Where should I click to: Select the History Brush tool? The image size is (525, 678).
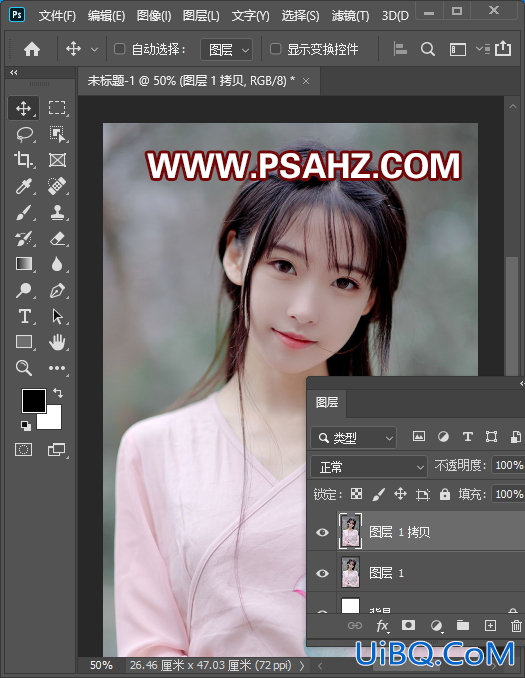pos(23,238)
